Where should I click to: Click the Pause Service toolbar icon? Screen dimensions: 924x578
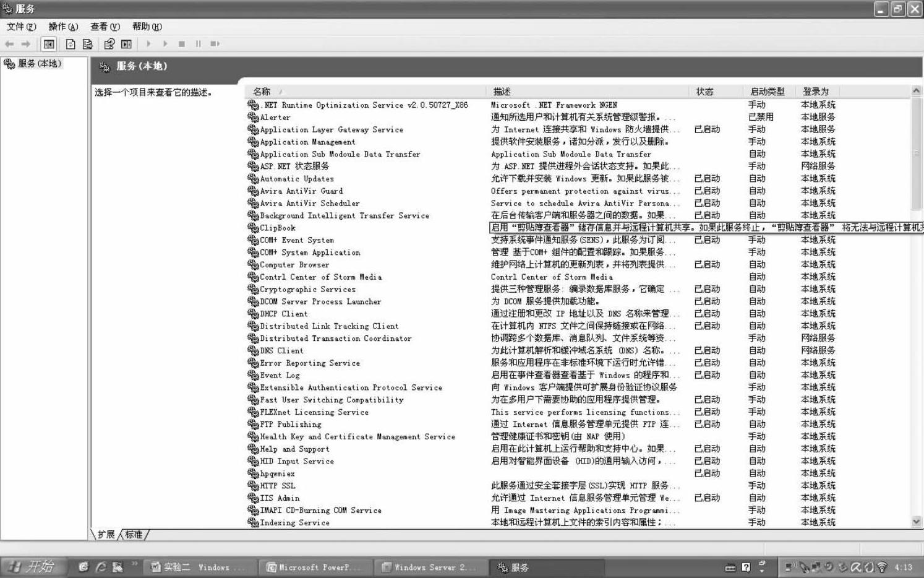(198, 44)
